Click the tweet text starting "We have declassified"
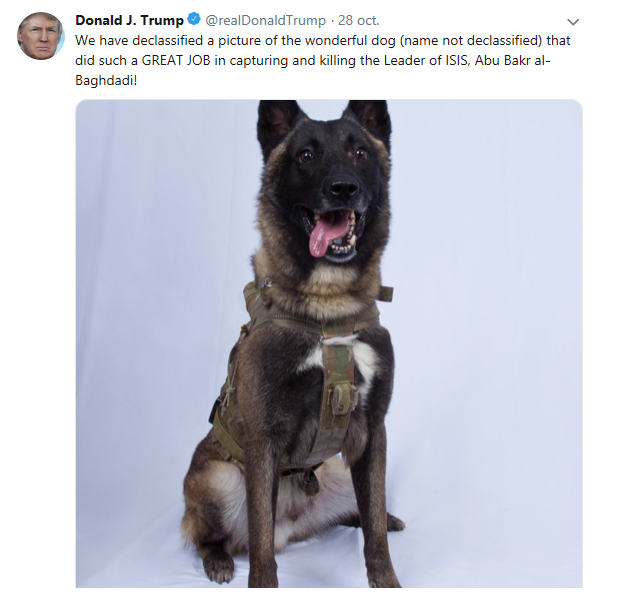Viewport: 631px width, 602px height. click(323, 60)
